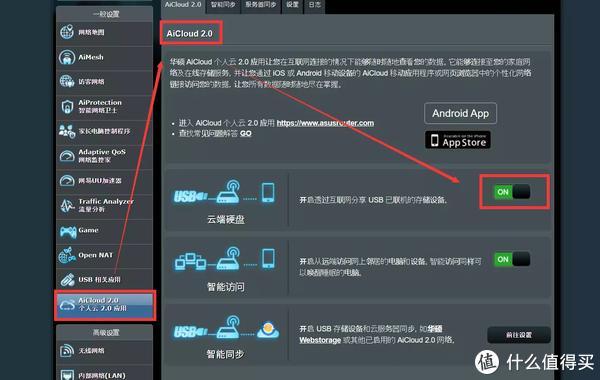
Task: Click the App Store download badge
Action: (x=458, y=140)
